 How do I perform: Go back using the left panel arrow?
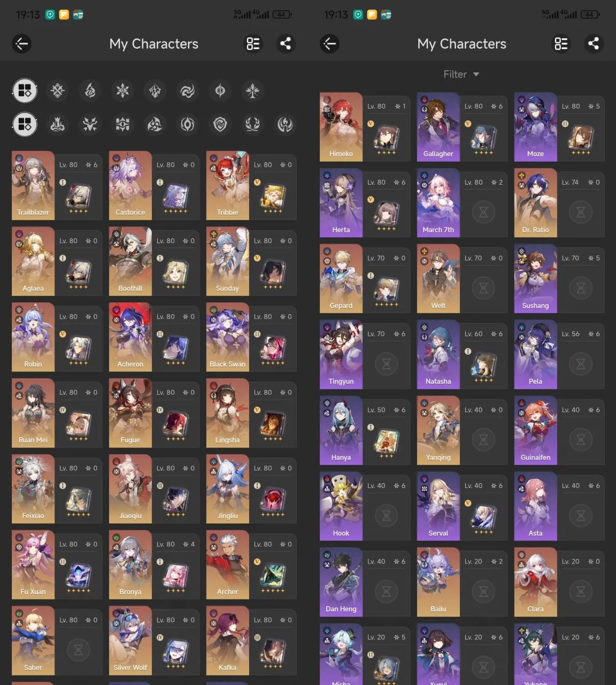tap(22, 44)
